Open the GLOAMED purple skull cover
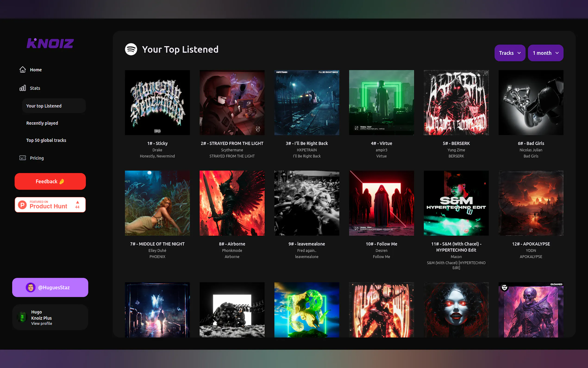The image size is (588, 368). click(531, 310)
